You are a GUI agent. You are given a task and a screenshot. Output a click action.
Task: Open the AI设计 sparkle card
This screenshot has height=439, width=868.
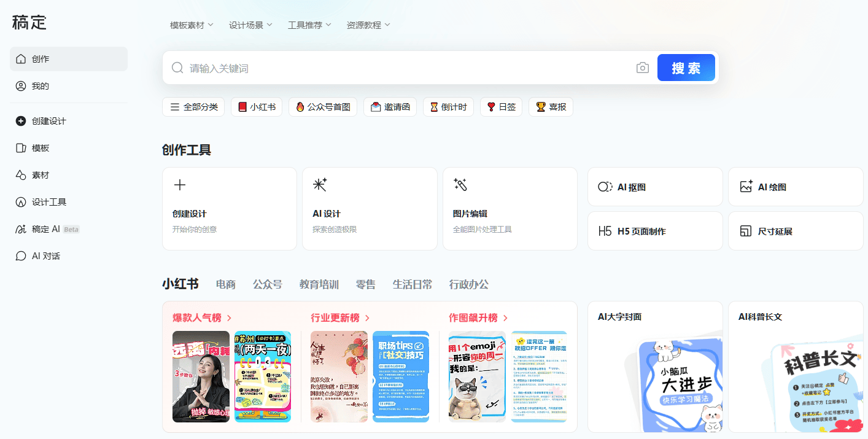pyautogui.click(x=369, y=209)
